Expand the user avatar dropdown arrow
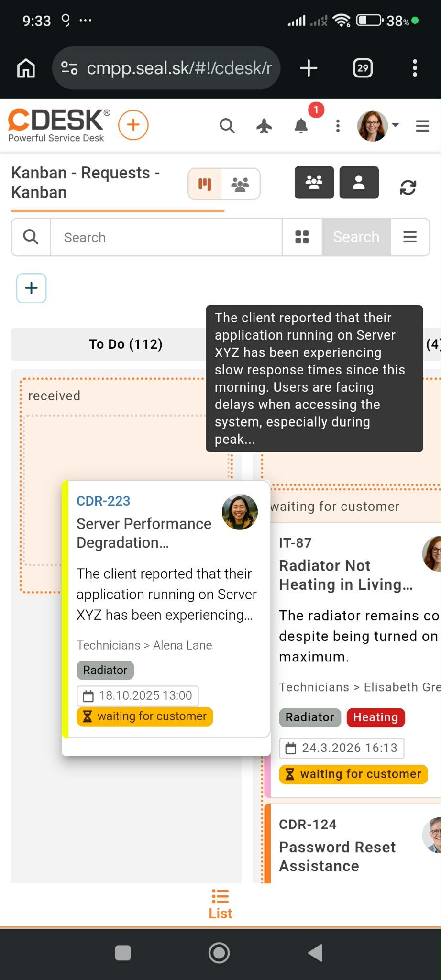 pyautogui.click(x=396, y=125)
